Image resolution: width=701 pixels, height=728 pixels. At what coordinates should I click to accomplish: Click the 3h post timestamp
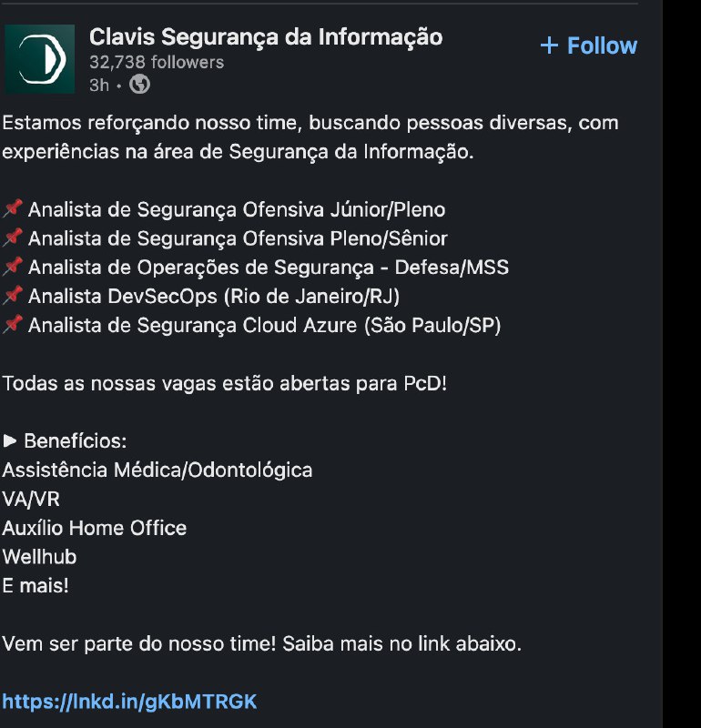click(x=99, y=85)
